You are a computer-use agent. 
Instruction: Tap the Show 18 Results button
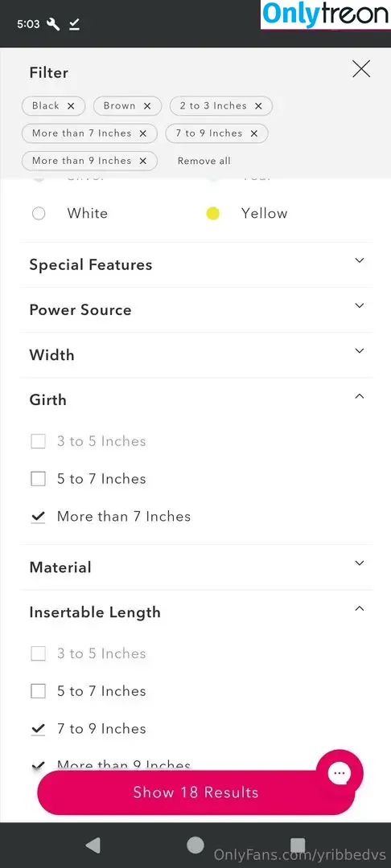coord(195,792)
